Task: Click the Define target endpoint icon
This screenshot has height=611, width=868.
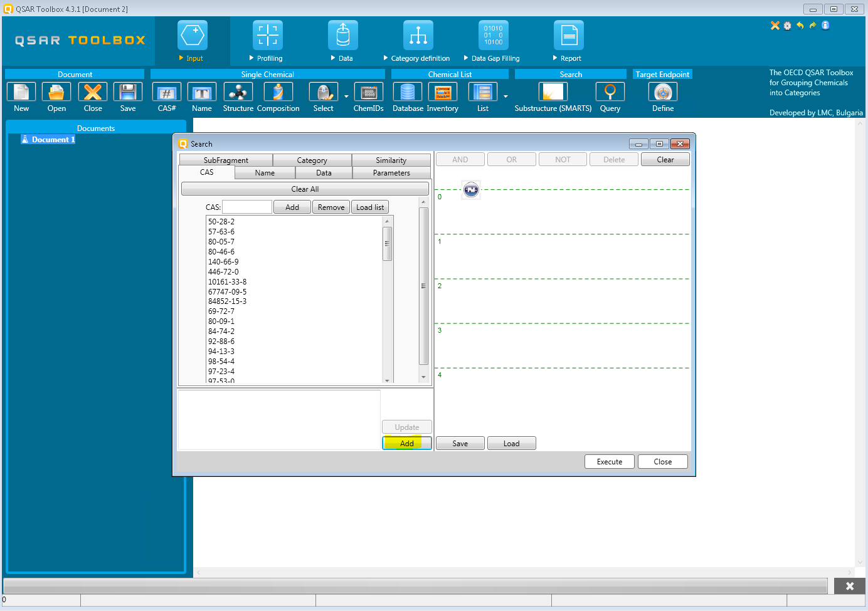Action: (662, 93)
